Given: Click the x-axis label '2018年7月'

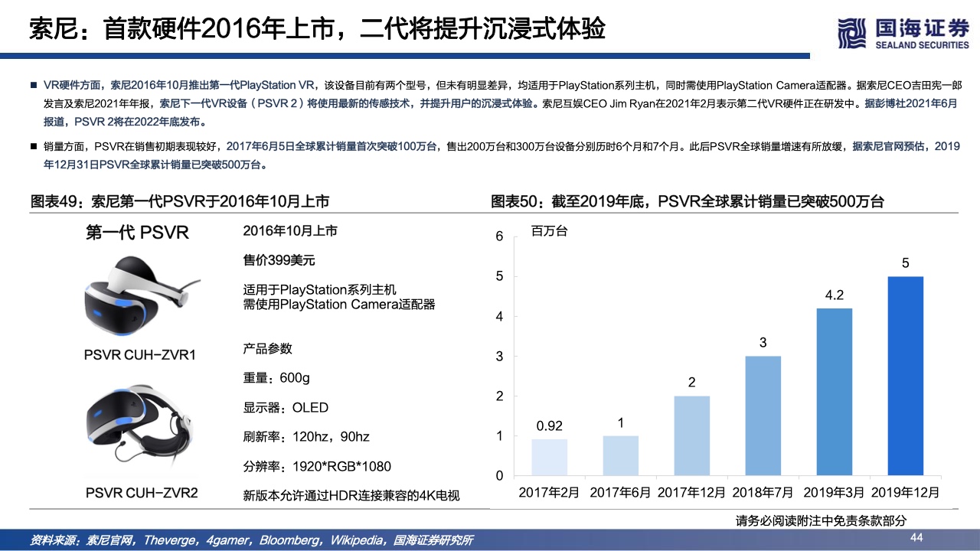Looking at the screenshot, I should 763,491.
